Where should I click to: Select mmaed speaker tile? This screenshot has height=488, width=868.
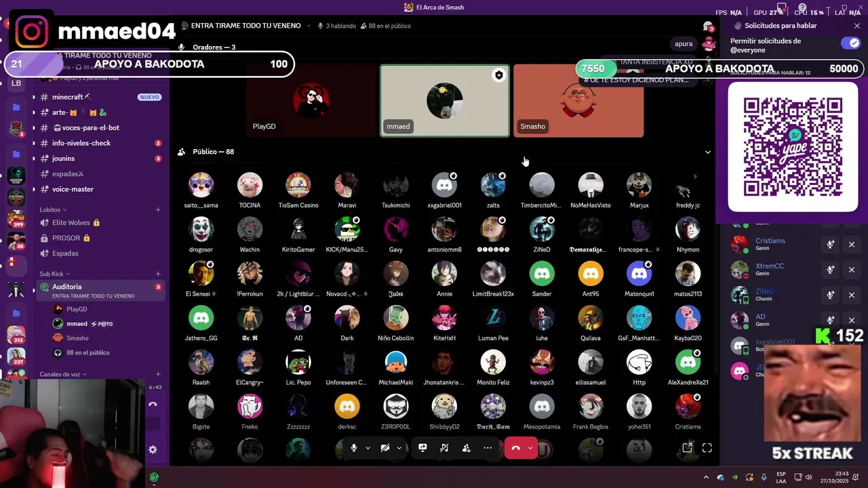pos(445,101)
